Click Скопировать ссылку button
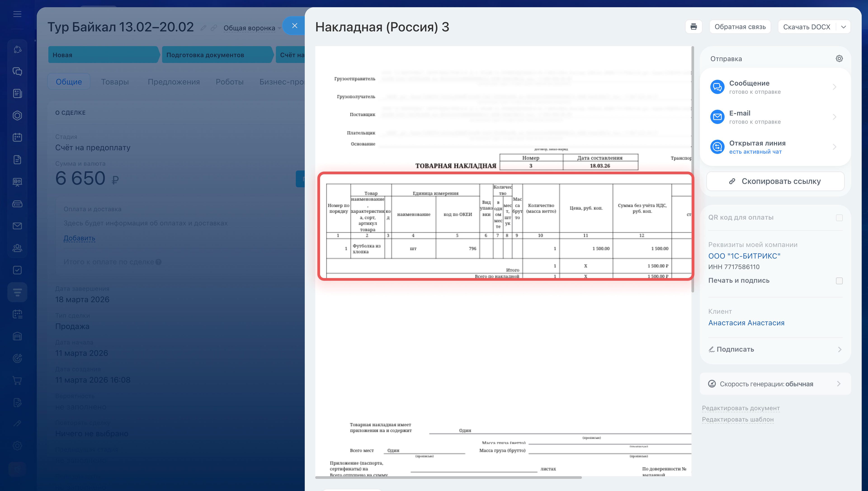Viewport: 868px width, 491px height. click(775, 182)
